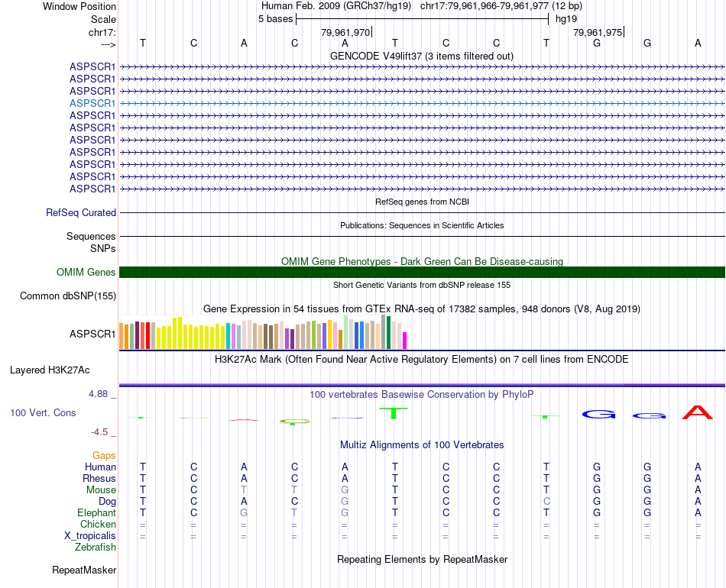Click the purple H3K27Ac signal line

422,385
